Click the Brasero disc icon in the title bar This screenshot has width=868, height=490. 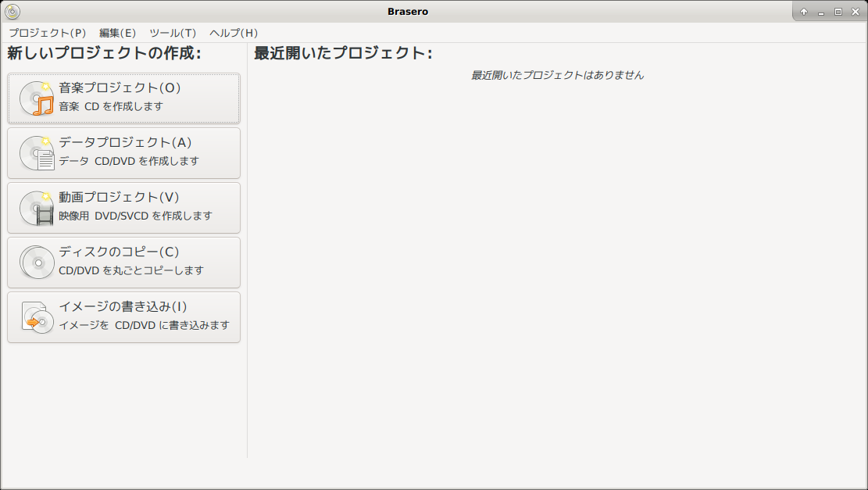coord(13,12)
